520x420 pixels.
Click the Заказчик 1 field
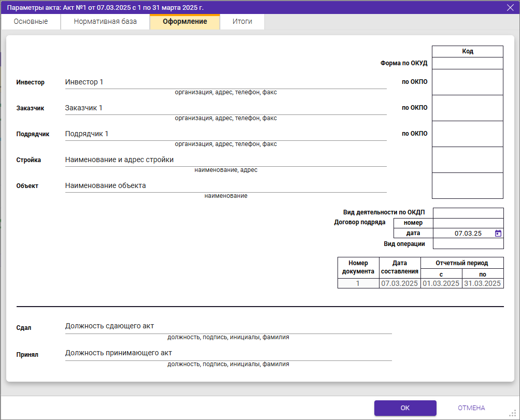(226, 108)
